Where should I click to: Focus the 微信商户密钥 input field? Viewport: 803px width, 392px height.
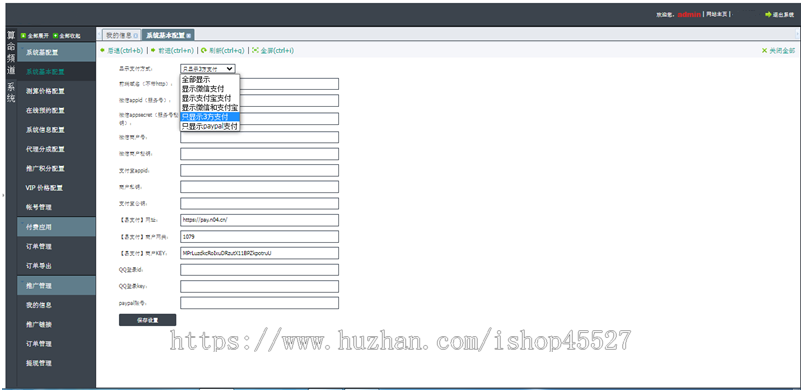pyautogui.click(x=259, y=154)
